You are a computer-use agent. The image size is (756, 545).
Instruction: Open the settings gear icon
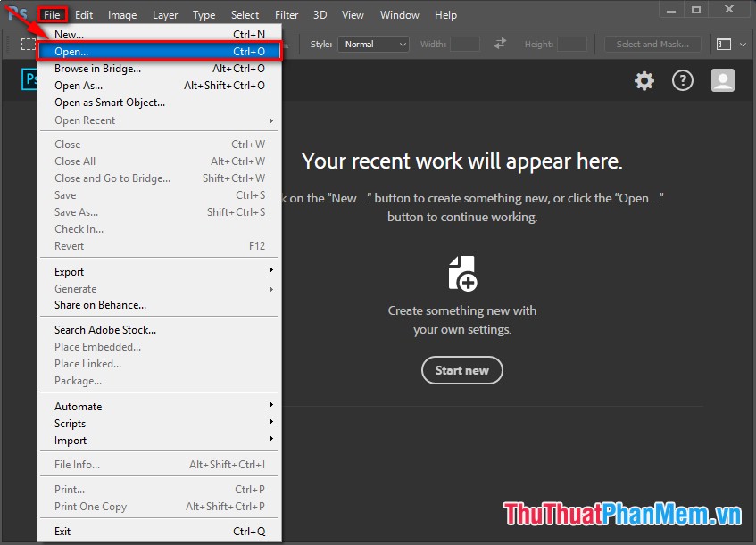pyautogui.click(x=644, y=81)
